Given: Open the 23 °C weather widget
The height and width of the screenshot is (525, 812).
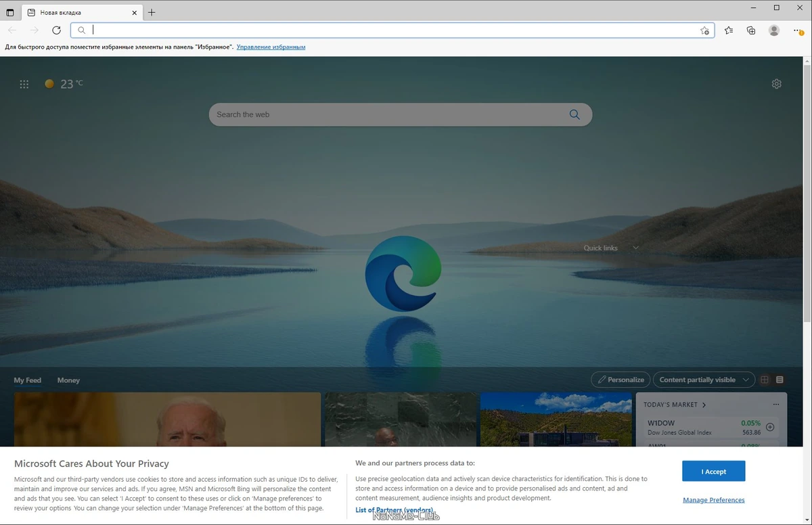Looking at the screenshot, I should tap(64, 84).
